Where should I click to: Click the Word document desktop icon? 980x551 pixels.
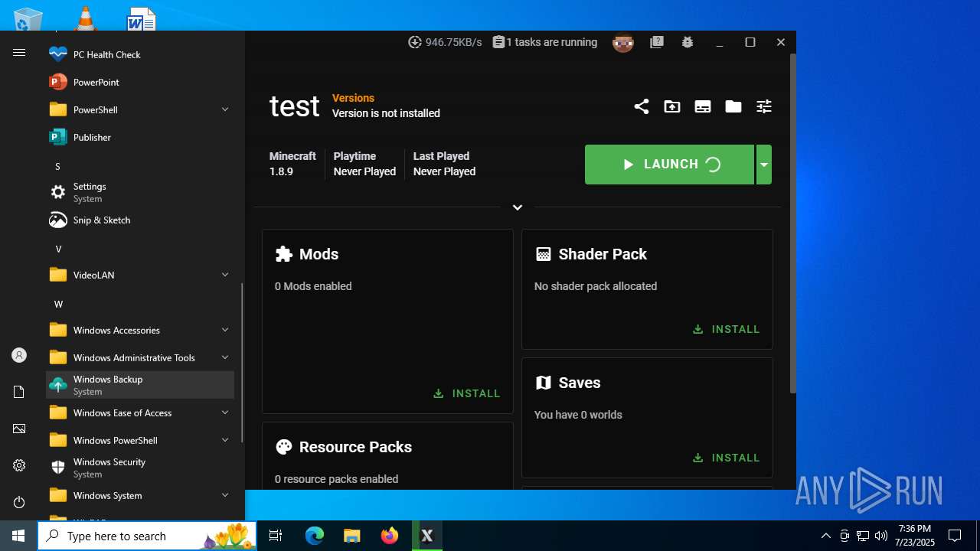coord(142,19)
